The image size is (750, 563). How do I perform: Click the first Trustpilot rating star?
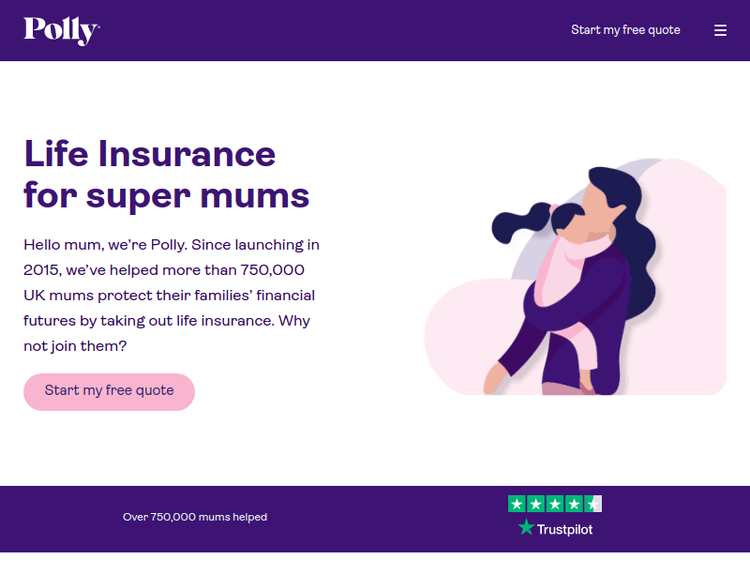tap(517, 504)
